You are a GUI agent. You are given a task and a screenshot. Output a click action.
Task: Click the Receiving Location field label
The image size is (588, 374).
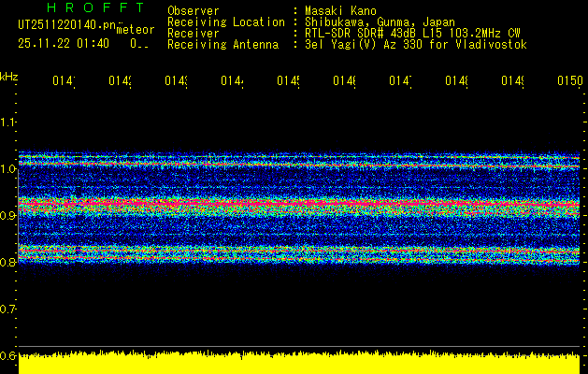click(225, 22)
